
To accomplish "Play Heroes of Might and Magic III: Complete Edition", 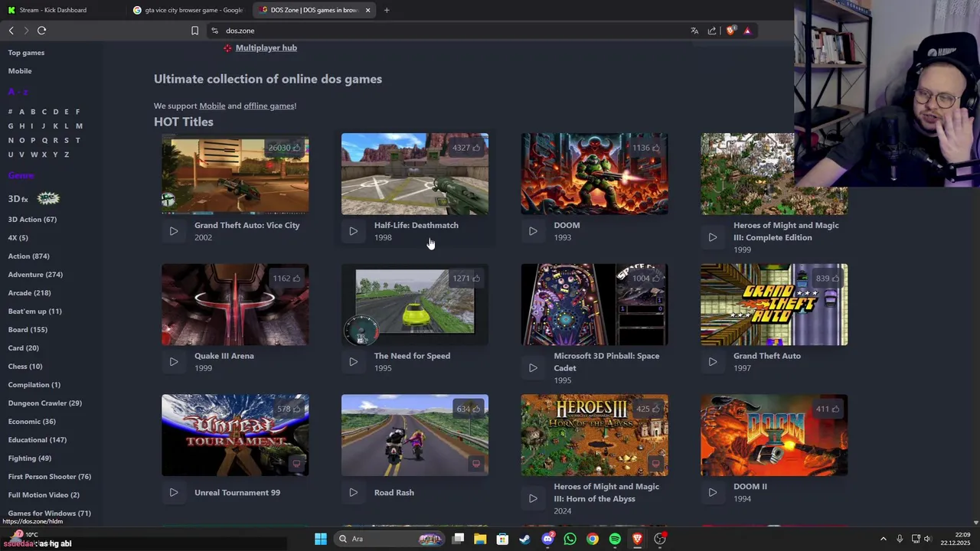I will pyautogui.click(x=713, y=237).
